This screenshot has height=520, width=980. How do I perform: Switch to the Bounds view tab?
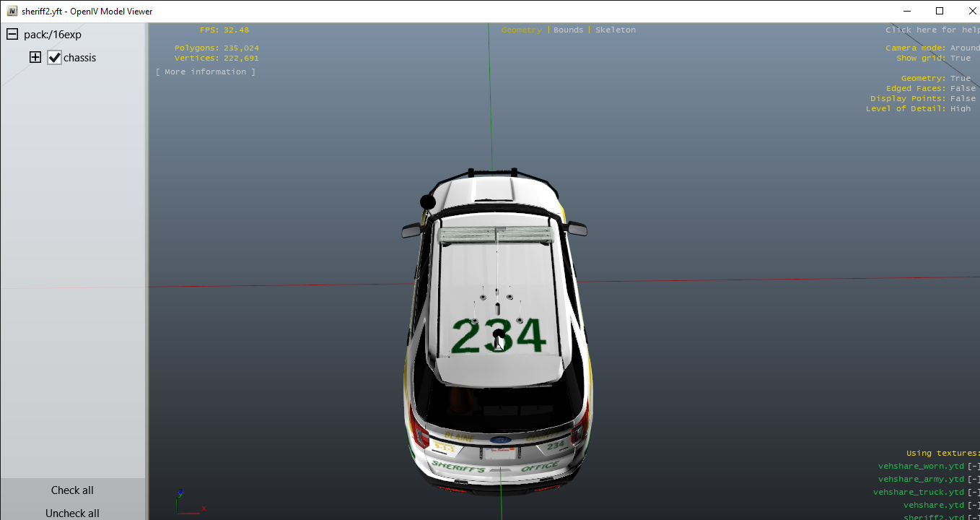tap(568, 30)
